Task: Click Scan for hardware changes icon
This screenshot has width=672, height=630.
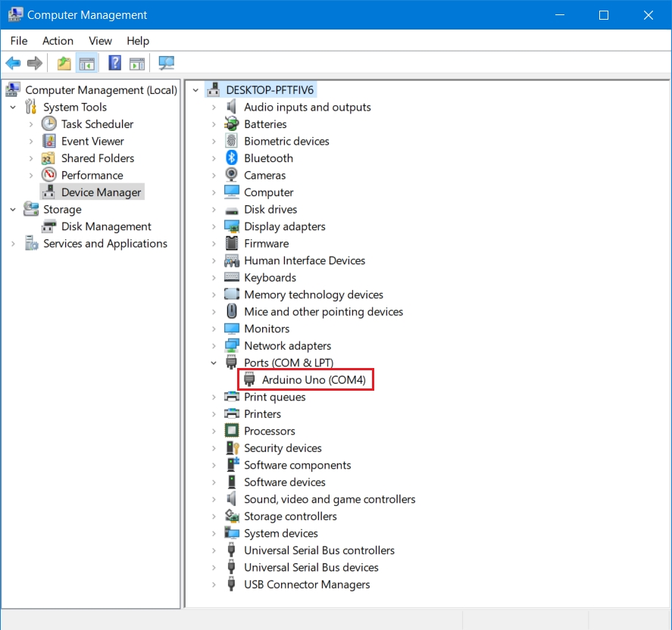Action: pyautogui.click(x=166, y=63)
